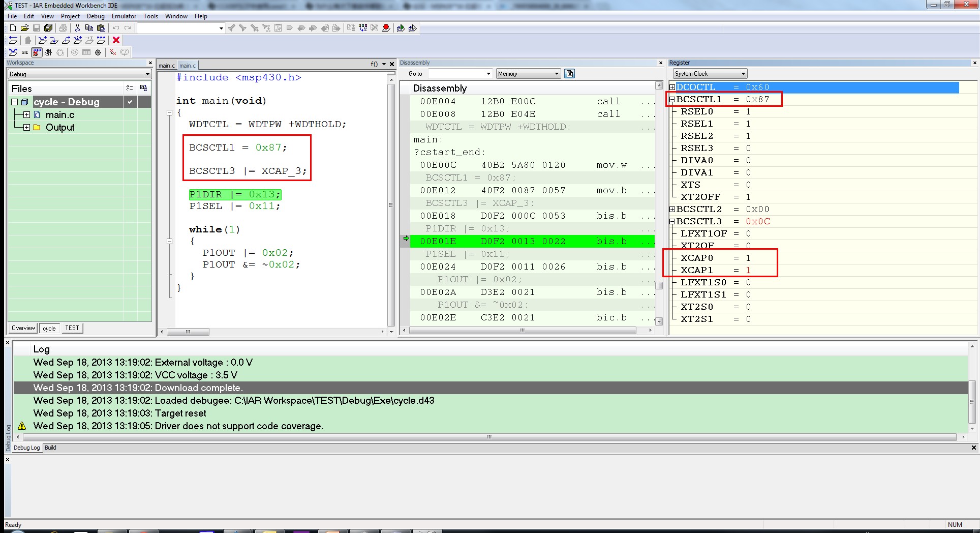Close the Disassembly panel
980x533 pixels.
661,63
